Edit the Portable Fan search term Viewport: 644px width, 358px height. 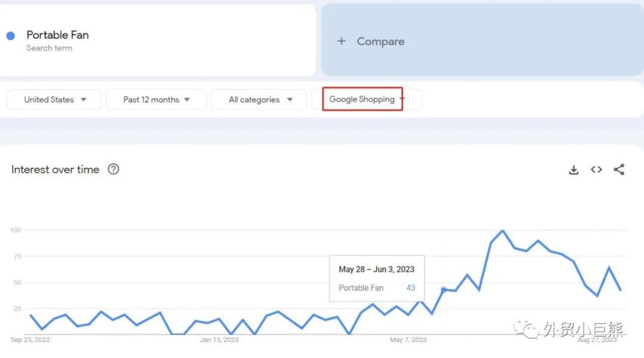click(x=58, y=35)
